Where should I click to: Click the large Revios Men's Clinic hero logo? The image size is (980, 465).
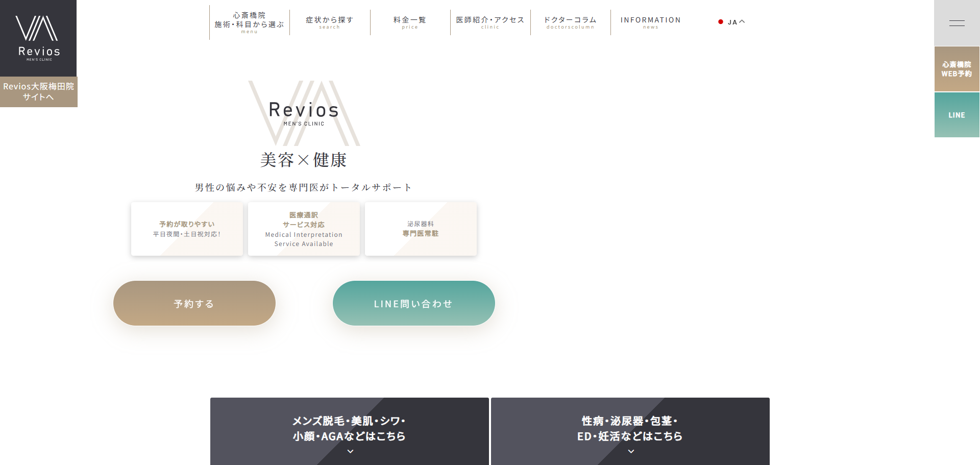[x=304, y=113]
